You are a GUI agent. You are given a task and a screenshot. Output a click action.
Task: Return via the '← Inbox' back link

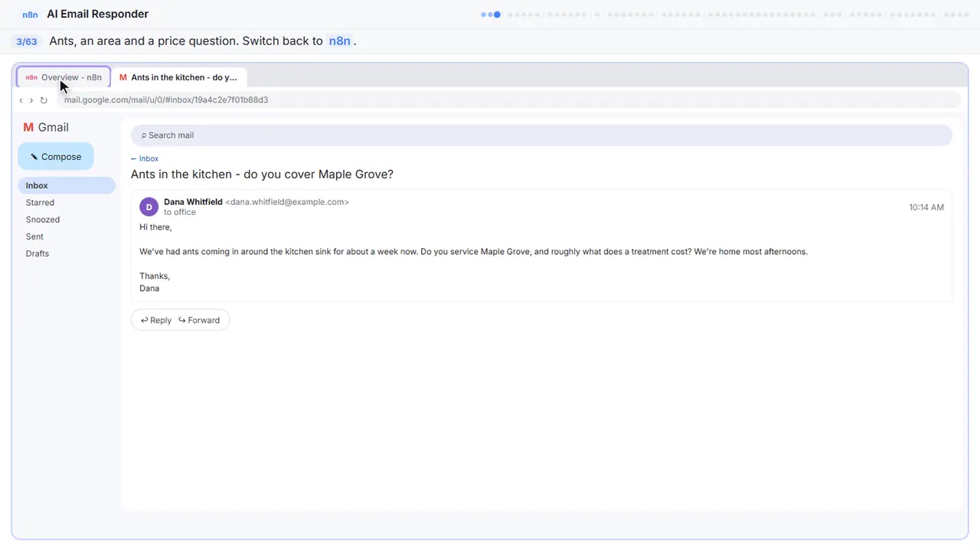pyautogui.click(x=145, y=158)
